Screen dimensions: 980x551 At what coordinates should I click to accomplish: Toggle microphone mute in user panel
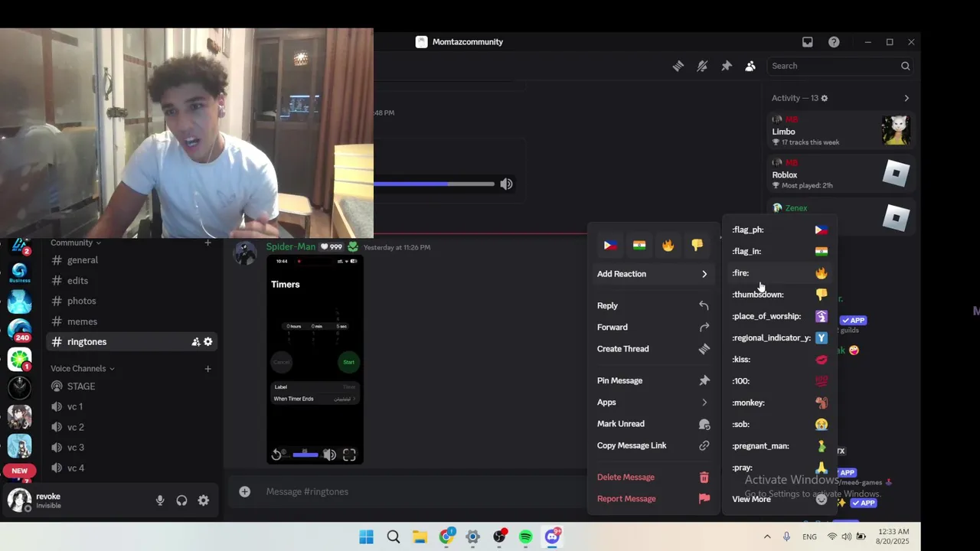160,500
